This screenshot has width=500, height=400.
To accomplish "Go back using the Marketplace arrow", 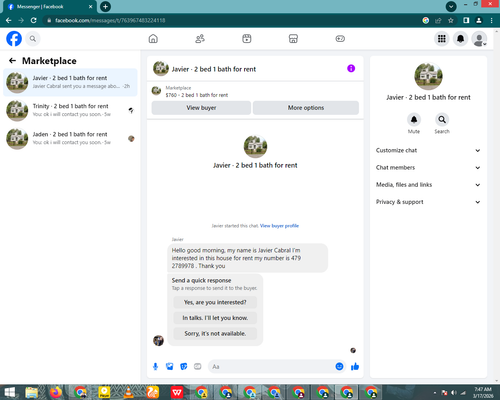I will pyautogui.click(x=12, y=61).
